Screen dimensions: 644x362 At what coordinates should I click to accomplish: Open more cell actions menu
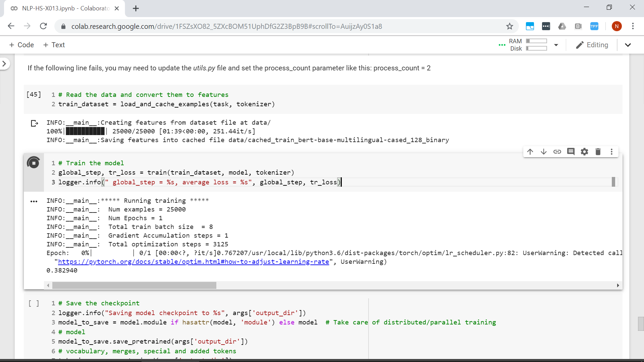click(x=612, y=152)
